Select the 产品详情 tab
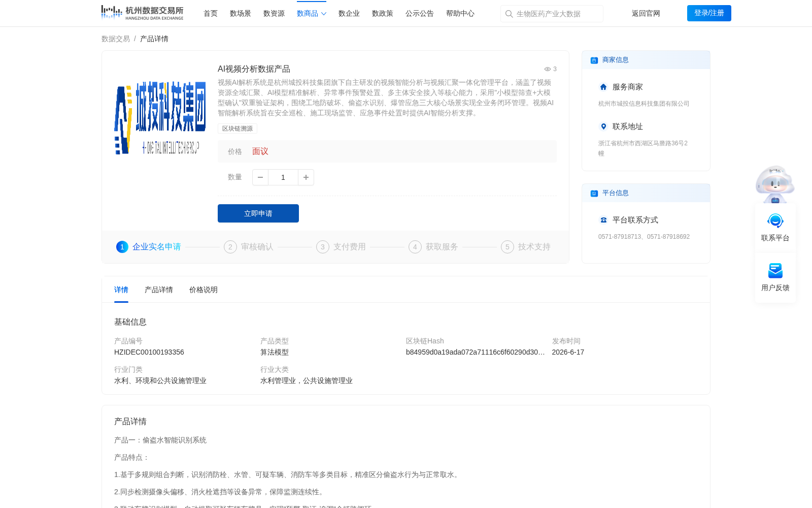 [159, 290]
